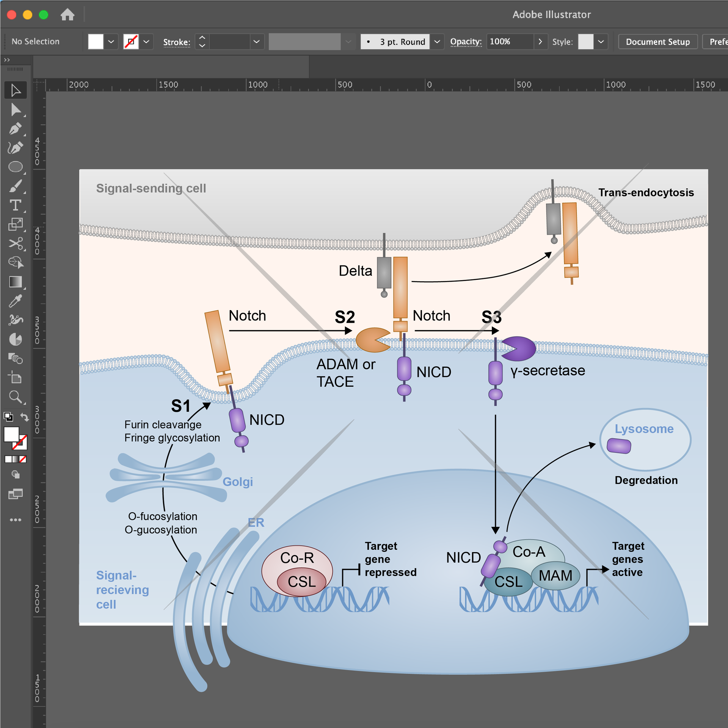Expand the stroke weight dropdown

tap(256, 42)
